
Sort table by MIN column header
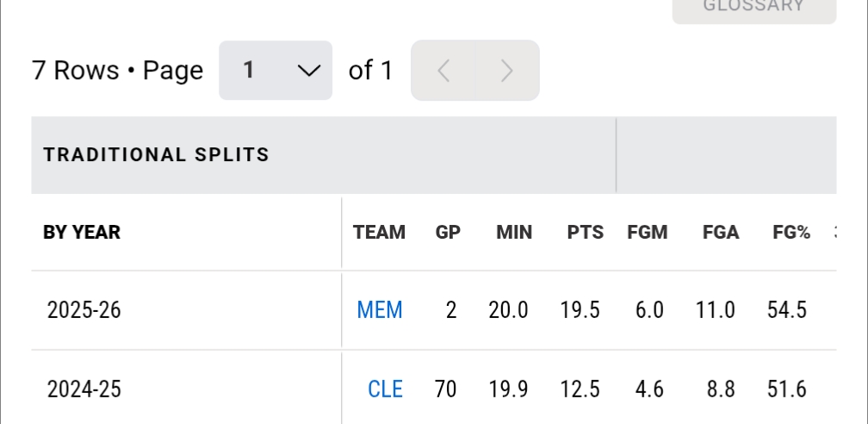coord(514,232)
